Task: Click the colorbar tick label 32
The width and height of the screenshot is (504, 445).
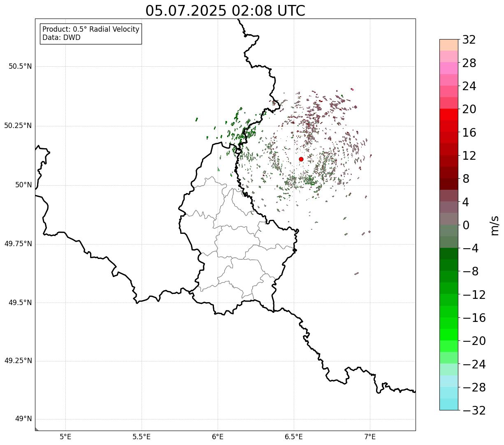Action: 469,40
